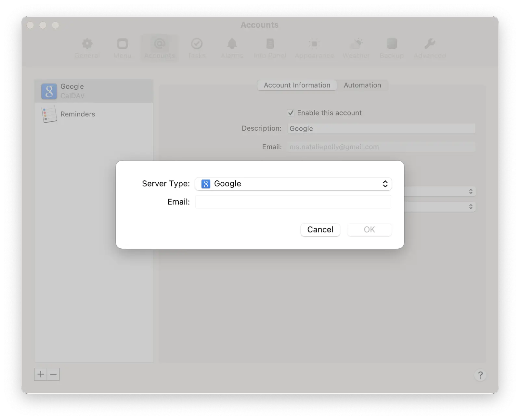
Task: Cancel the add account dialog
Action: click(320, 230)
